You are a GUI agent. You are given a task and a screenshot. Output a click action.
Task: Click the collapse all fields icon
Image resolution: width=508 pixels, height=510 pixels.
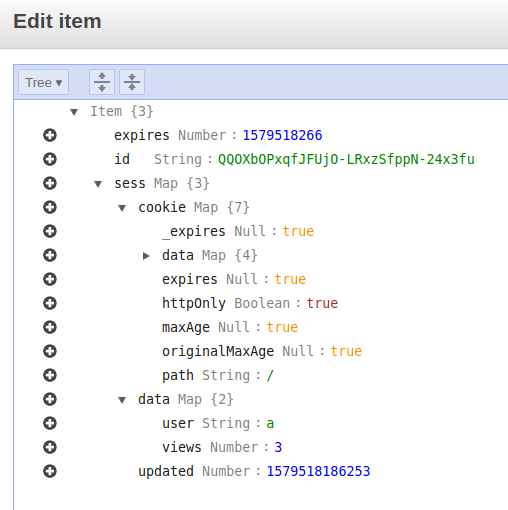(x=132, y=82)
